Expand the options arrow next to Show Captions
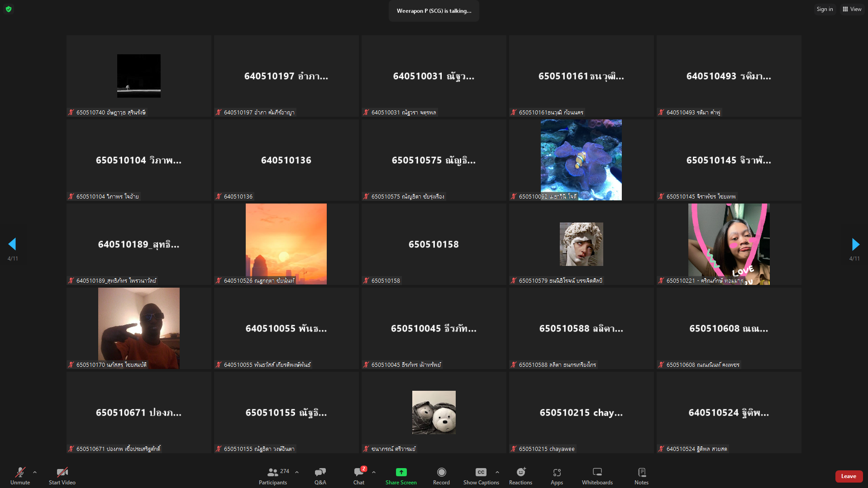 (x=497, y=472)
